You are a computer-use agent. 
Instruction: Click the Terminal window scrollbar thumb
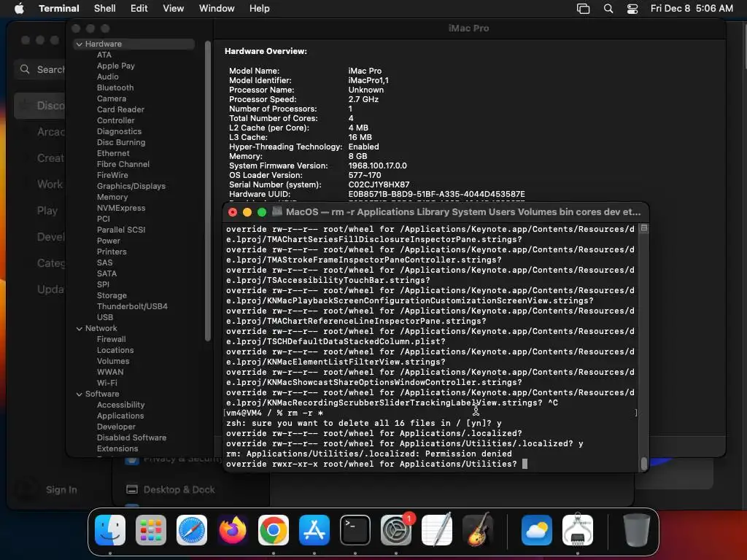tap(644, 463)
